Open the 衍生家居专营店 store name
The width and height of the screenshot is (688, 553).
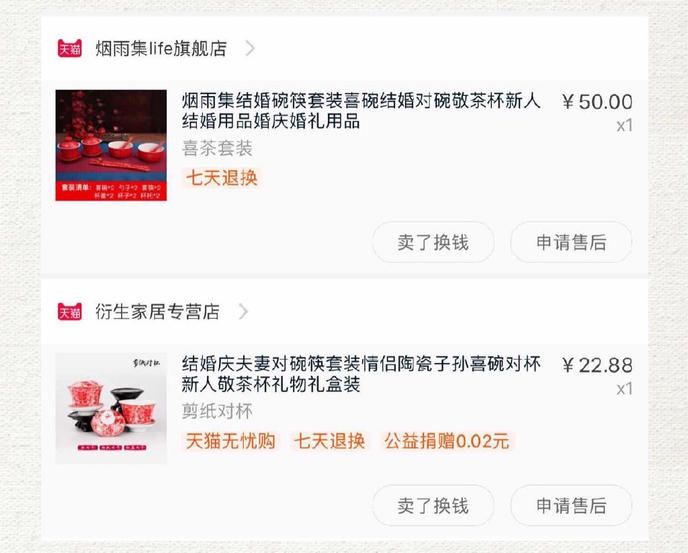pyautogui.click(x=158, y=312)
